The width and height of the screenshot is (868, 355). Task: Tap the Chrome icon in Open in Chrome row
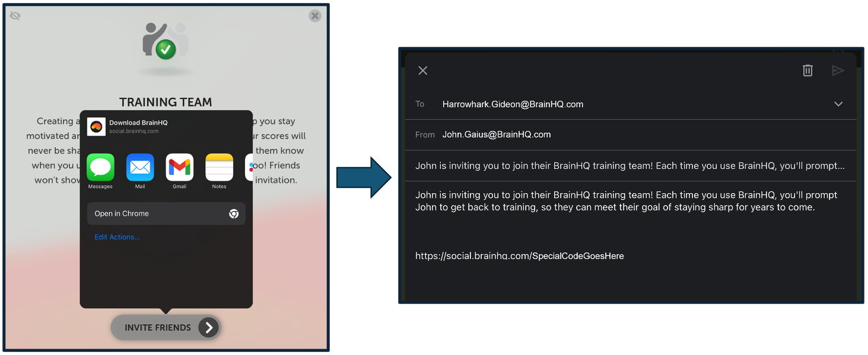(x=234, y=214)
